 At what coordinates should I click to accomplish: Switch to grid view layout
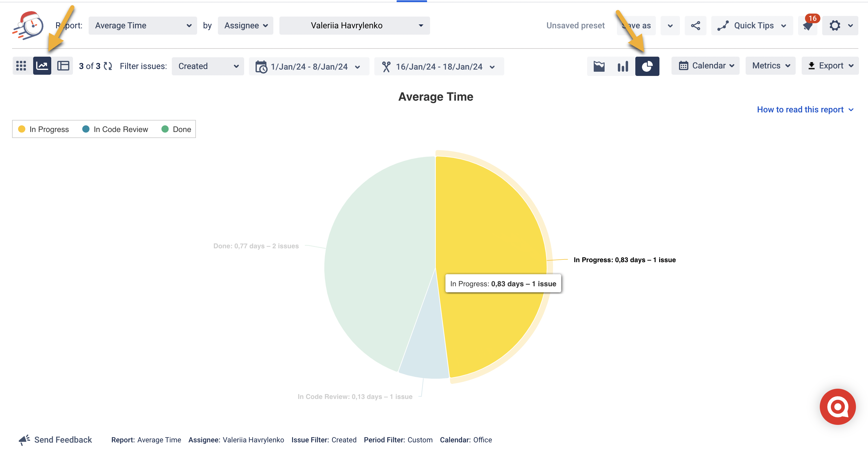pos(21,66)
